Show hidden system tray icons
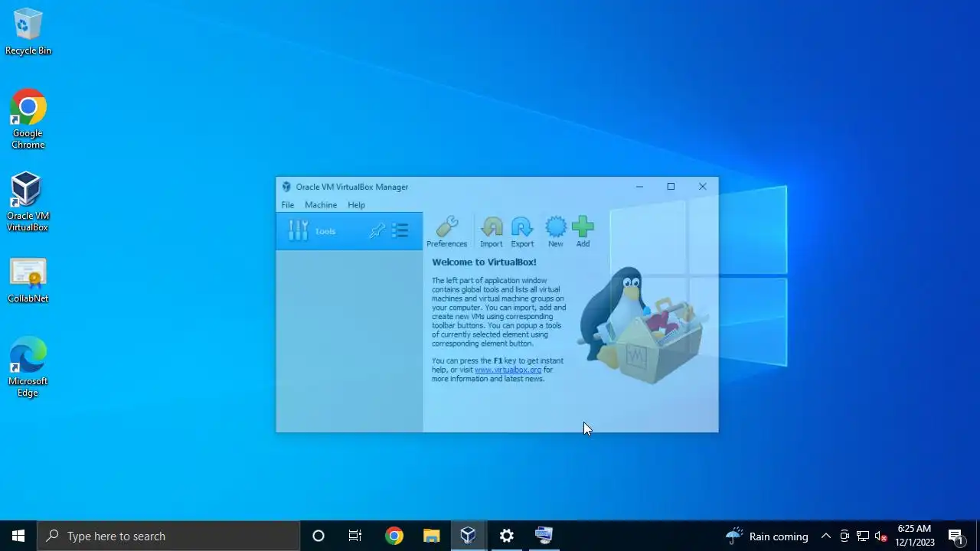This screenshot has width=980, height=551. (x=825, y=536)
